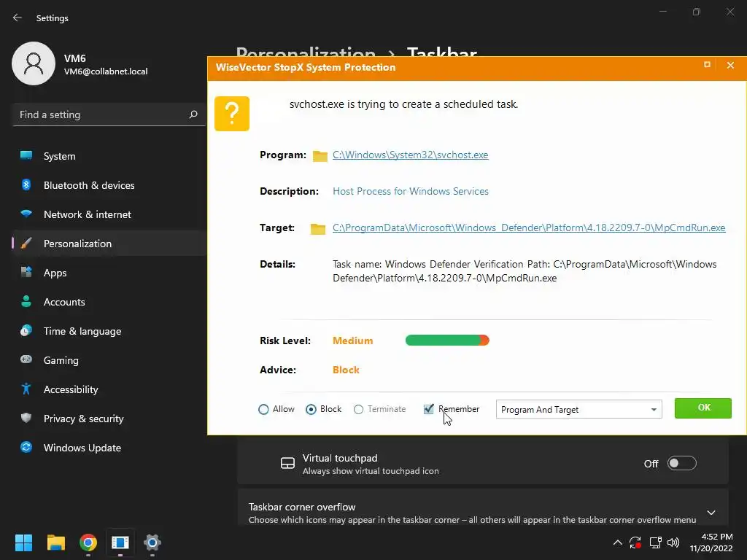Click the Medium risk level text

[x=352, y=341]
